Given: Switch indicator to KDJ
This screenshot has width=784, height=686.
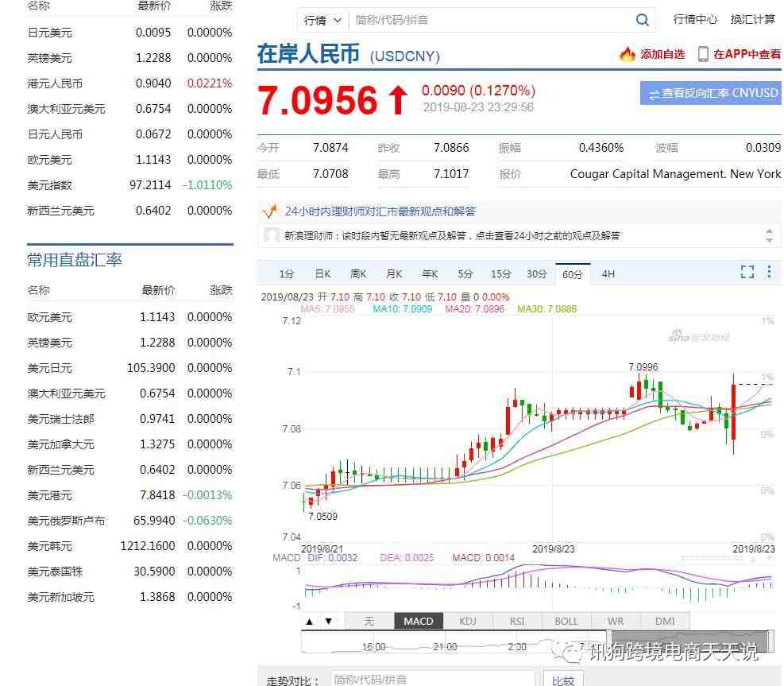Looking at the screenshot, I should [x=468, y=621].
